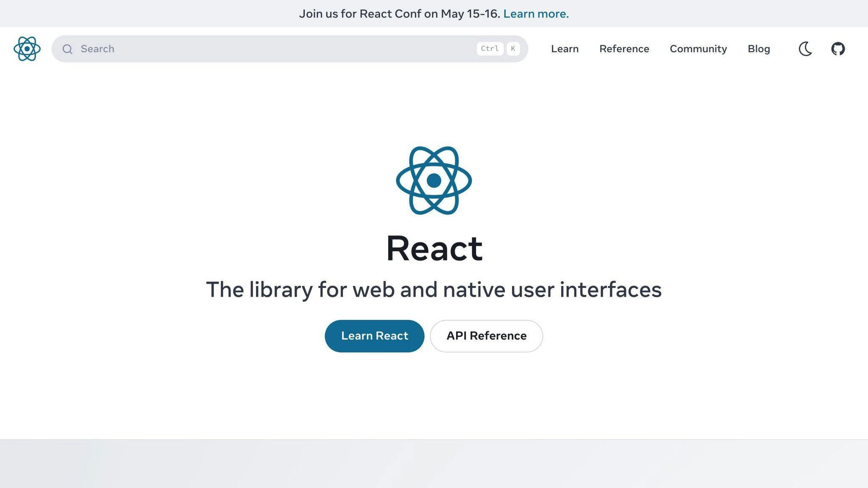Toggle dark mode with the crescent moon icon
This screenshot has width=868, height=488.
click(x=806, y=49)
